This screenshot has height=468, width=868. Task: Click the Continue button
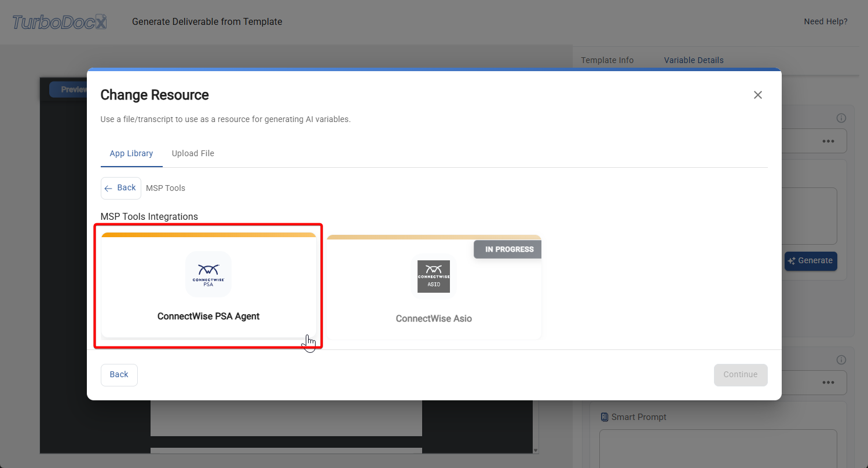(741, 375)
